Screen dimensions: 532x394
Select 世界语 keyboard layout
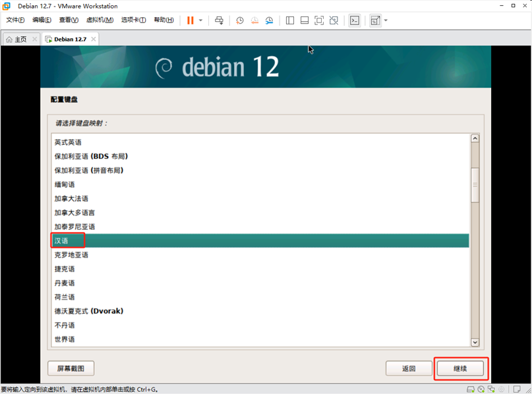click(260, 339)
